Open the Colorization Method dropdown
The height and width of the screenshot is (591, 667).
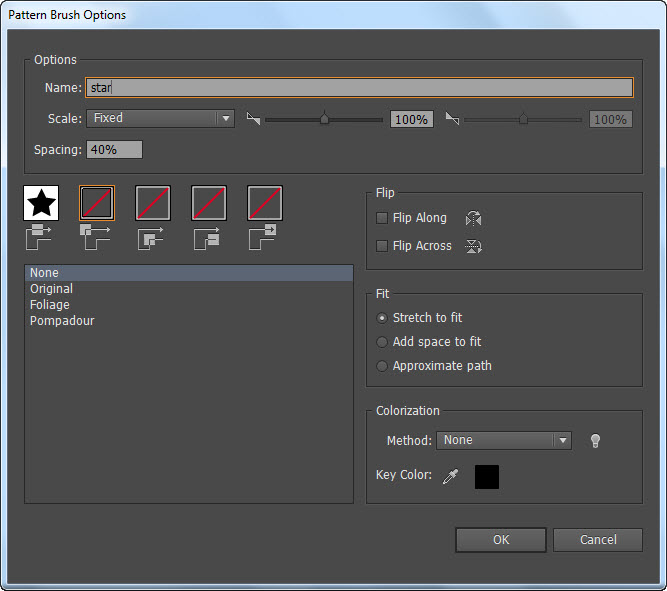click(x=504, y=440)
